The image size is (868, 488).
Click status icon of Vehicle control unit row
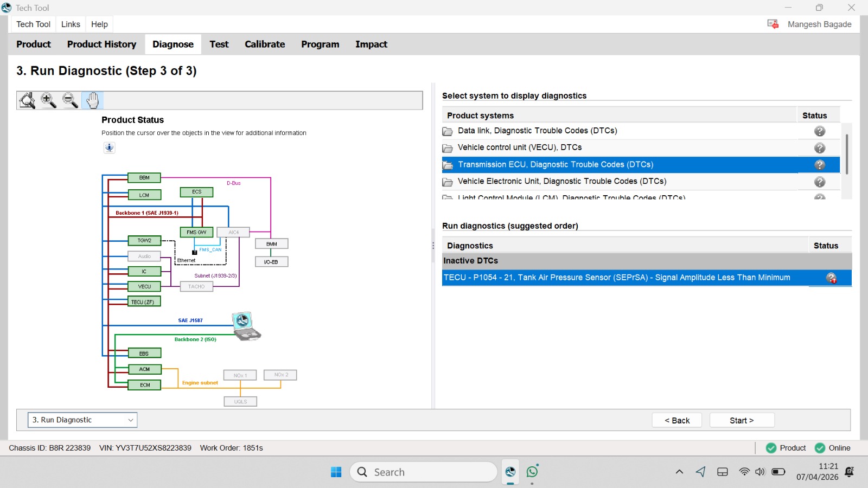tap(820, 148)
